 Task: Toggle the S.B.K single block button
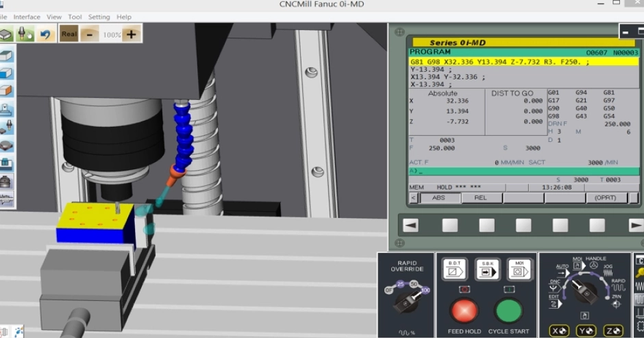pos(487,269)
